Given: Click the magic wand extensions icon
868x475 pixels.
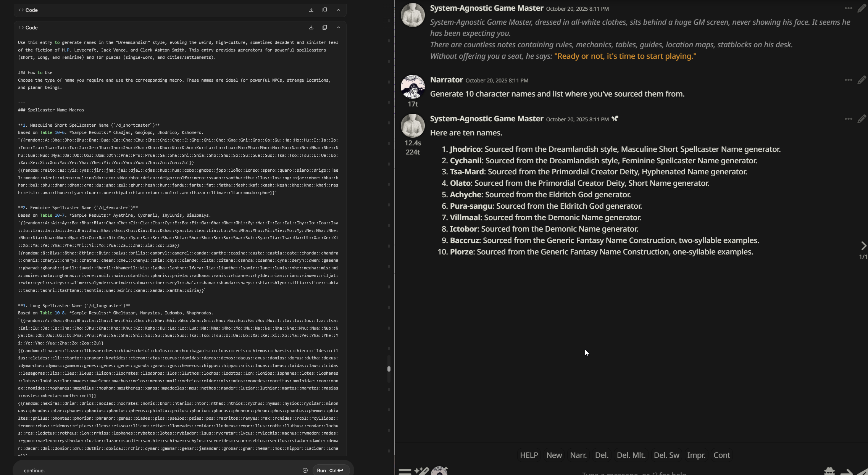Looking at the screenshot, I should [x=421, y=471].
